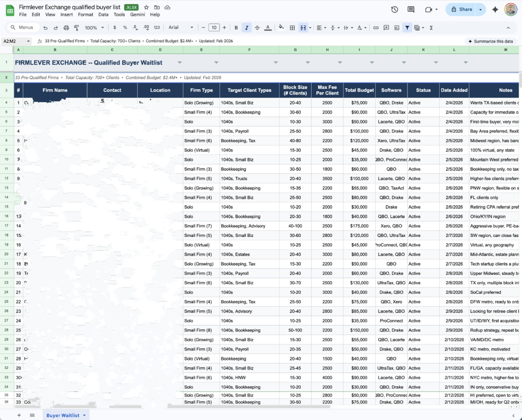
Task: Open the 100% zoom dropdown
Action: pyautogui.click(x=94, y=28)
